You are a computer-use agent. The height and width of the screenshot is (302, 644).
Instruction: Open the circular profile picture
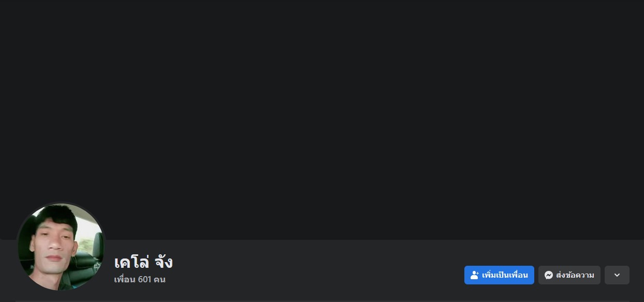point(61,247)
